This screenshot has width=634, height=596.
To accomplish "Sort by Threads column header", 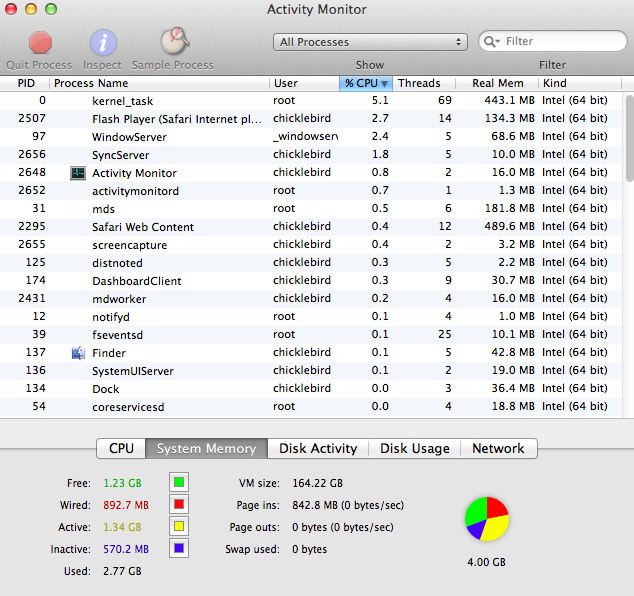I will coord(424,83).
